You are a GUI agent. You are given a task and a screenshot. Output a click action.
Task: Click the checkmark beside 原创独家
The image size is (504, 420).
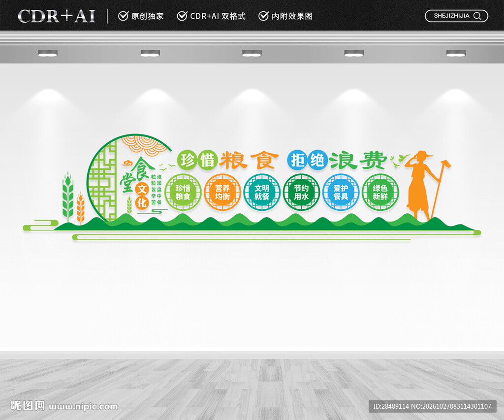(x=123, y=16)
